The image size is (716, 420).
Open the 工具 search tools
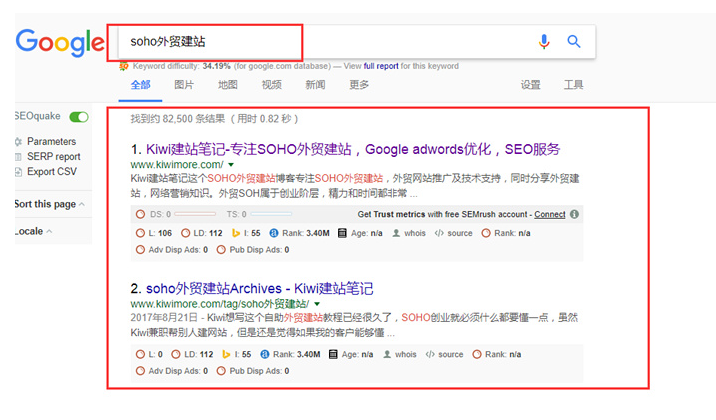(x=574, y=85)
